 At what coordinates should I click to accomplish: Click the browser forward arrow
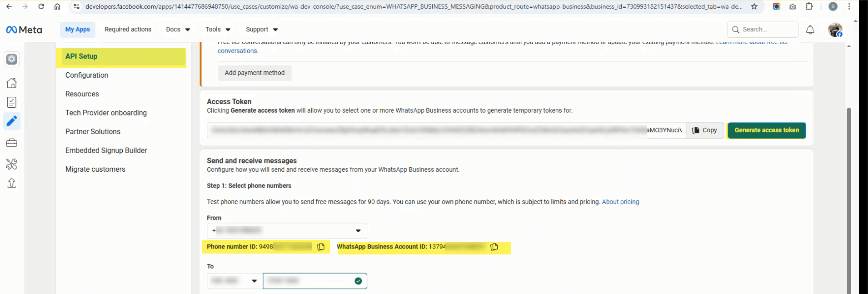25,6
